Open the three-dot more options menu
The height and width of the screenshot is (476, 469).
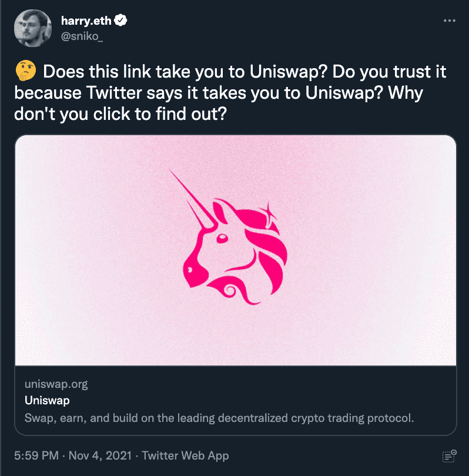pos(449,21)
